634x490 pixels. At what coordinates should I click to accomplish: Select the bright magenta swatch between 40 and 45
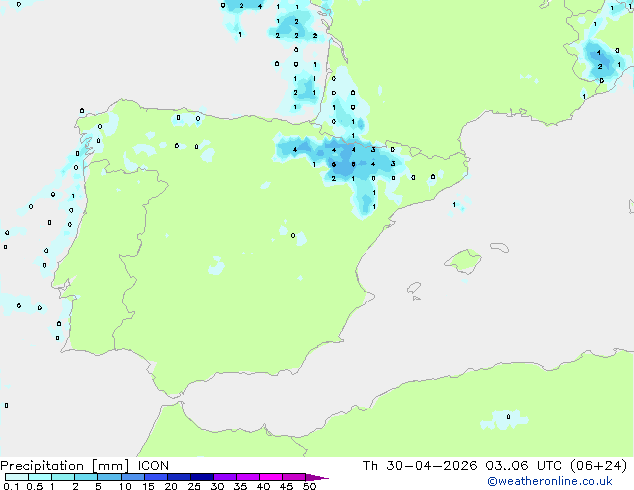click(x=271, y=477)
